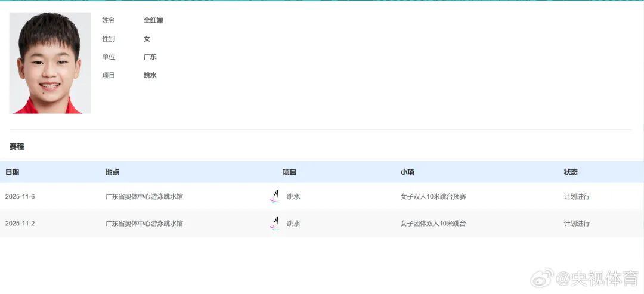Select the venue in the 2025-11-6 row

tap(144, 196)
